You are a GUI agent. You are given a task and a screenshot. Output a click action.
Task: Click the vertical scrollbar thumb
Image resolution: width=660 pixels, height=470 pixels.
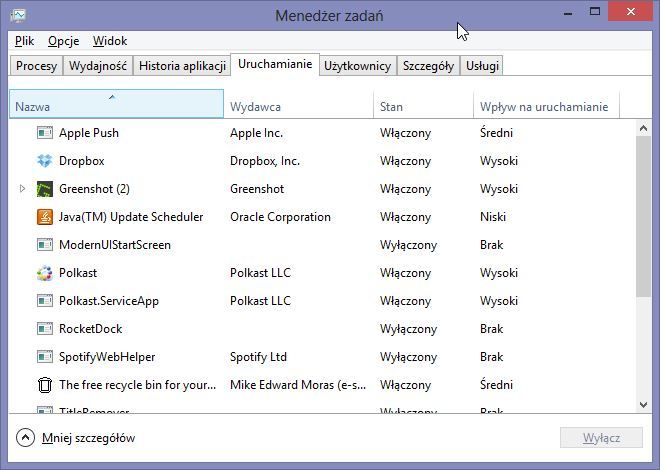643,216
